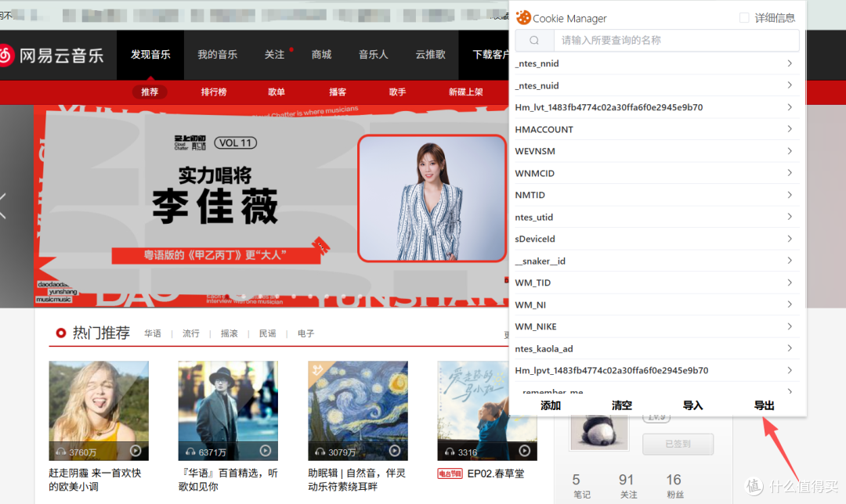Screen dimensions: 846x504
Task: Open the 音乐人 nav tab
Action: tap(374, 55)
